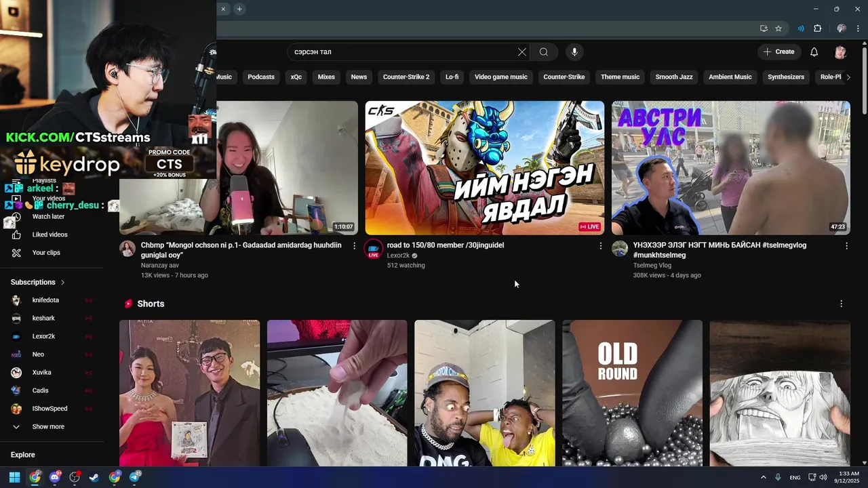
Task: Click the blue sound-wave extension icon
Action: 801,28
